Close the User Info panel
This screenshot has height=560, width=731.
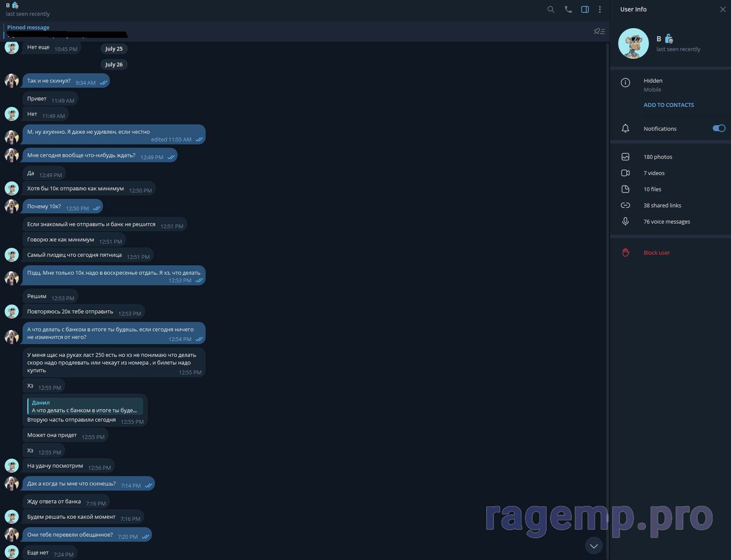tap(722, 9)
